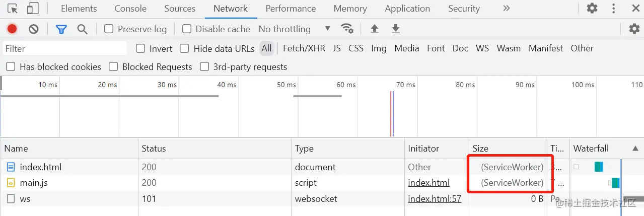Sort by the Waterfall column arrow
Screen dimensions: 644x216
pos(635,149)
